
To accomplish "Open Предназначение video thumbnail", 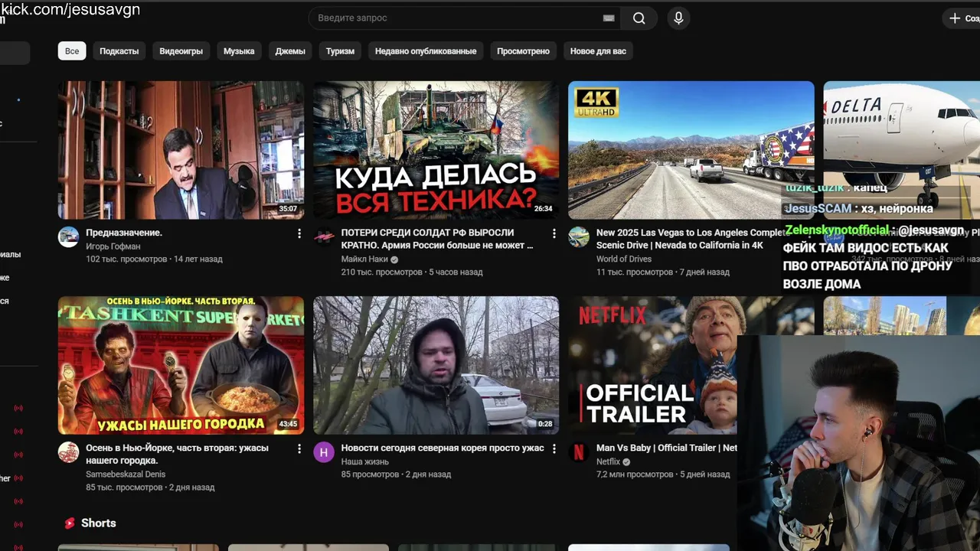I will click(181, 150).
